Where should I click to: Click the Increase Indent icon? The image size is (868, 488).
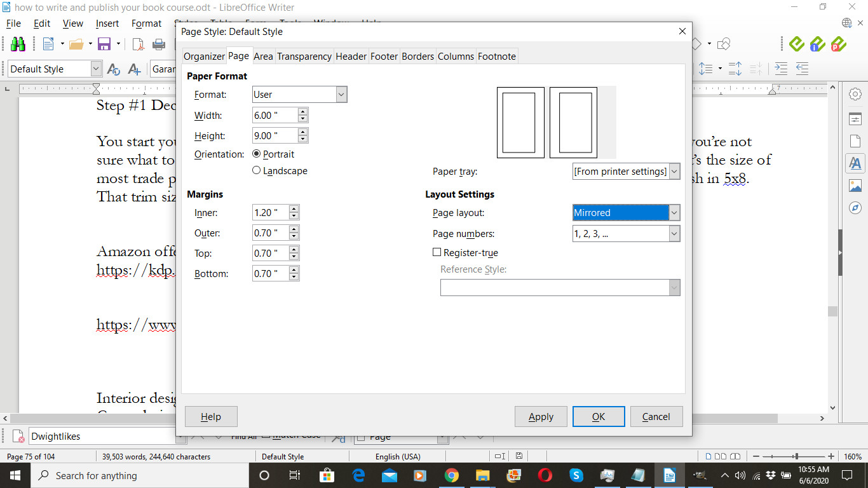781,69
